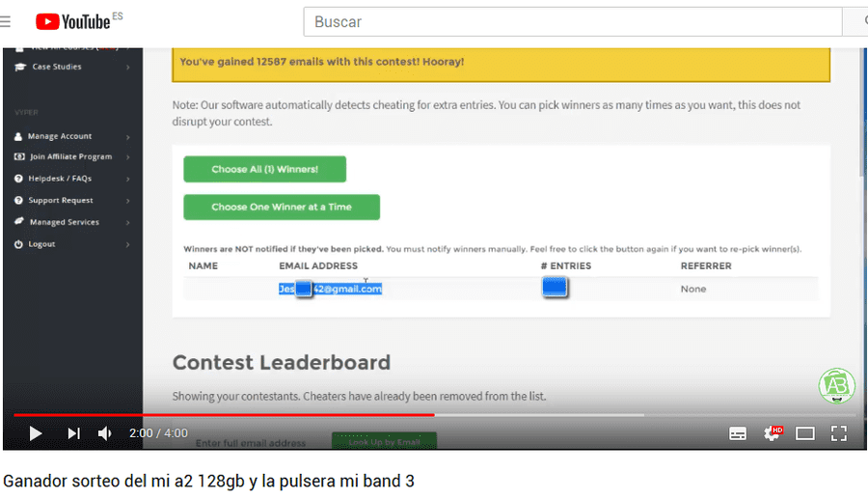Click the Look Up by Email button
Screen dimensions: 868x500
pos(384,441)
